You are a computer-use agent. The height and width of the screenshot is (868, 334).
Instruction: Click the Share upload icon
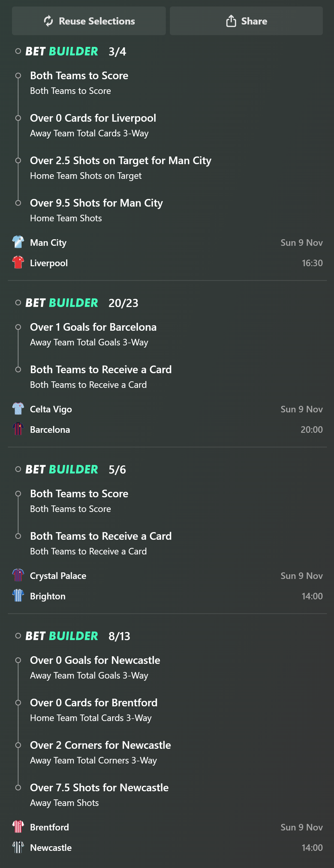(231, 21)
